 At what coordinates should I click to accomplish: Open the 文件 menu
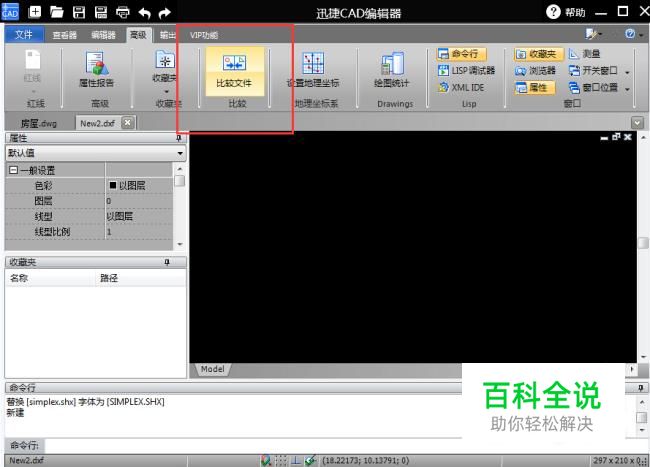[24, 34]
